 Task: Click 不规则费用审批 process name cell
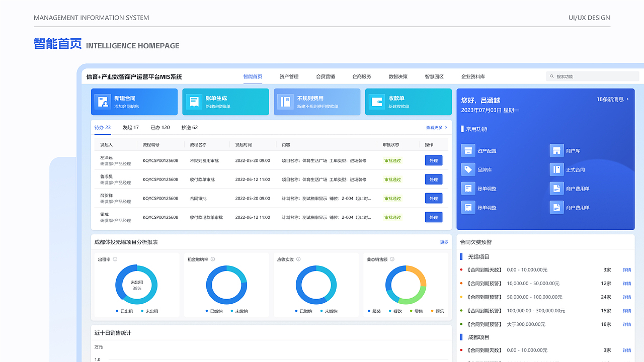tap(204, 160)
